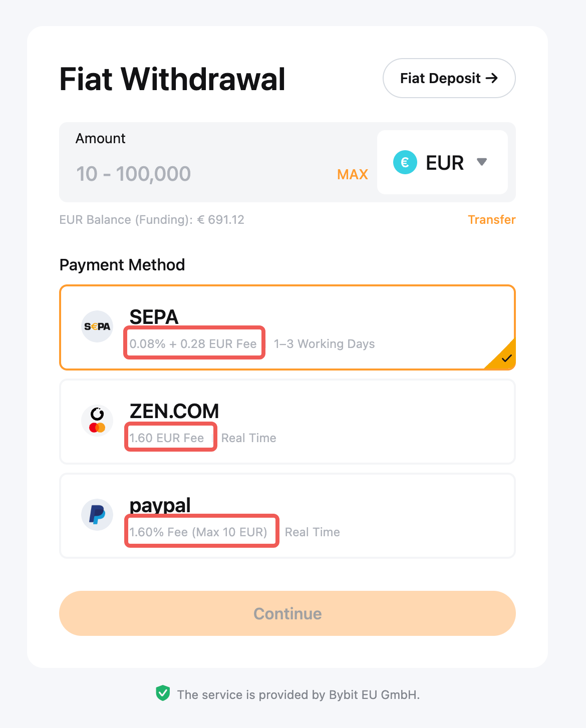Click the Euro currency coin icon
The width and height of the screenshot is (586, 728).
coord(405,163)
